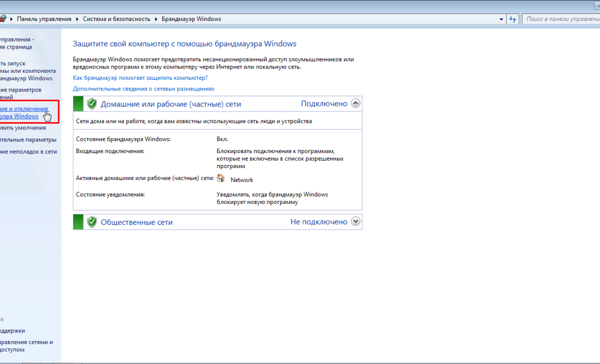Open the turn firewall on or off link
This screenshot has width=600, height=364.
[24, 112]
